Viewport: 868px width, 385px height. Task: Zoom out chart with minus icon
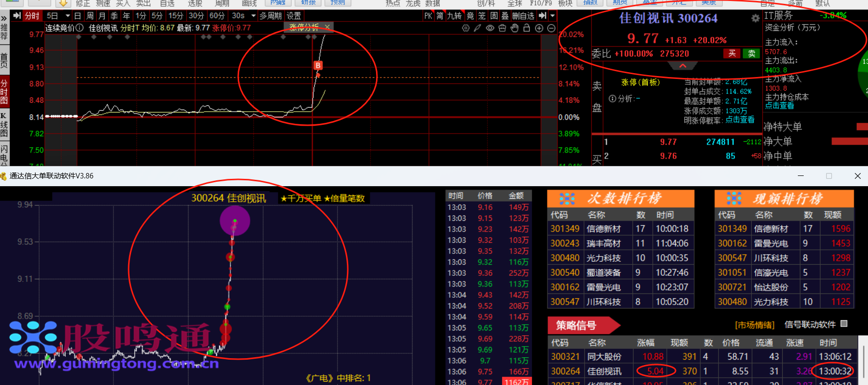pos(551,28)
